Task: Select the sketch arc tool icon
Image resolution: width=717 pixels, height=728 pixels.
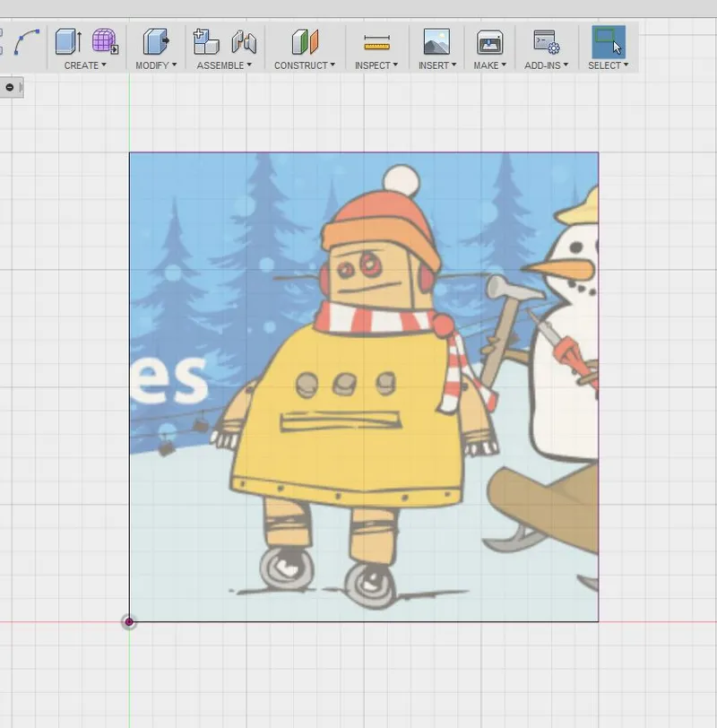Action: click(x=27, y=42)
